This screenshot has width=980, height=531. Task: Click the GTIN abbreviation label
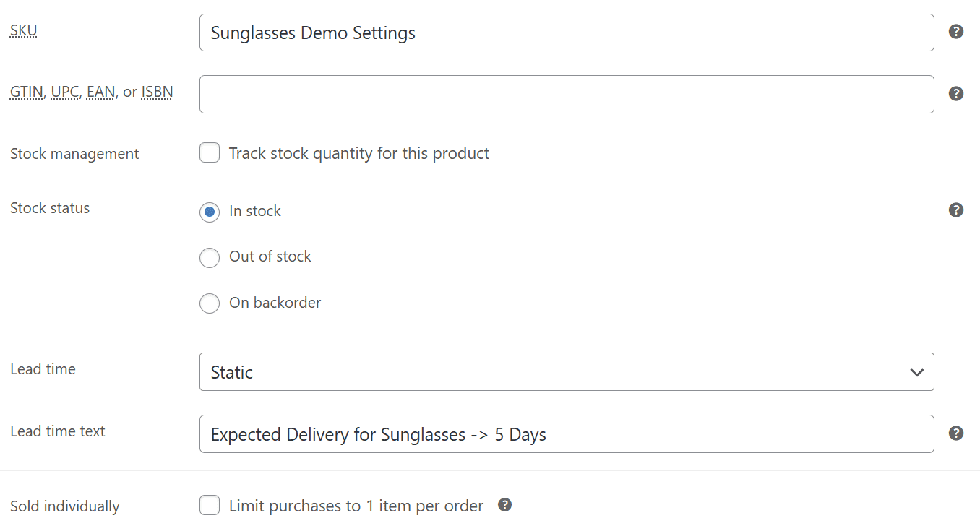[27, 92]
